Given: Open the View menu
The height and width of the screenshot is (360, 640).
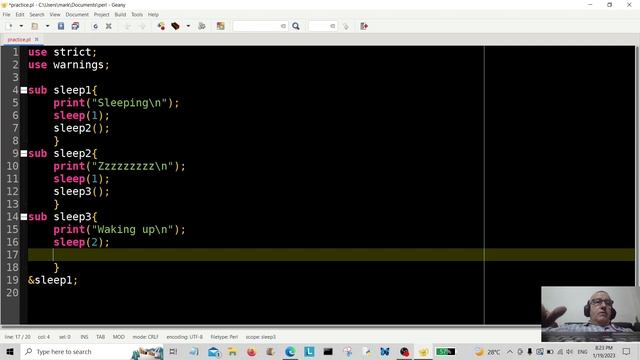Looking at the screenshot, I should (x=55, y=15).
